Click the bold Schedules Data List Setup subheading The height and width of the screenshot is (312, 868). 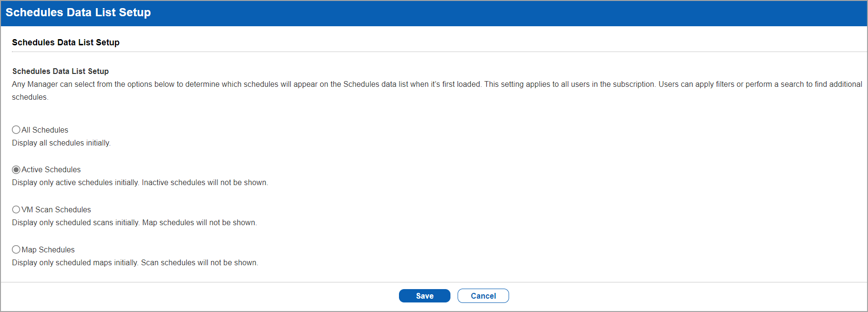pyautogui.click(x=60, y=71)
